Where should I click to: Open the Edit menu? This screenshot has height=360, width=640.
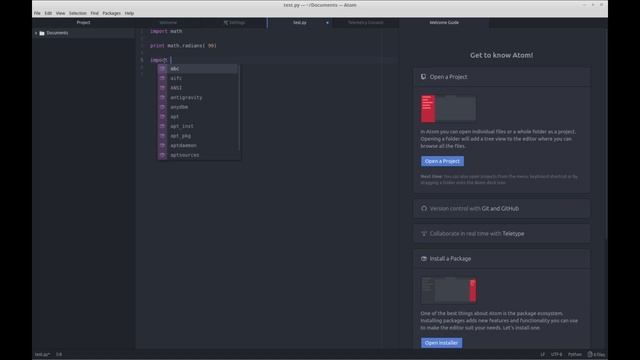48,13
